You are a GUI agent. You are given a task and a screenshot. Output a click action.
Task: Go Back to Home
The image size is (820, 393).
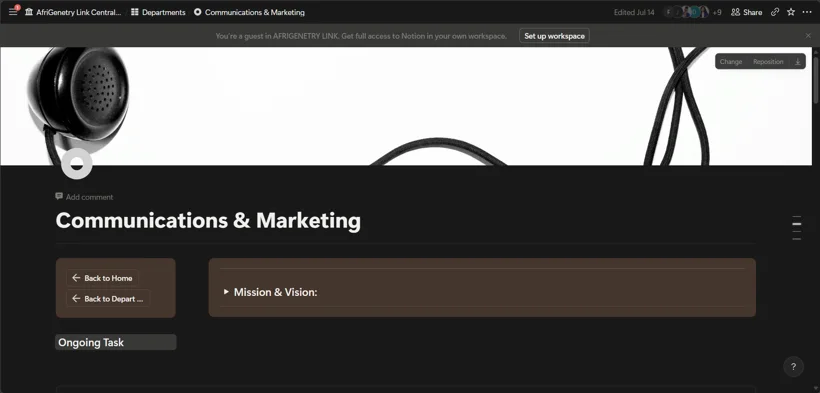(x=102, y=278)
